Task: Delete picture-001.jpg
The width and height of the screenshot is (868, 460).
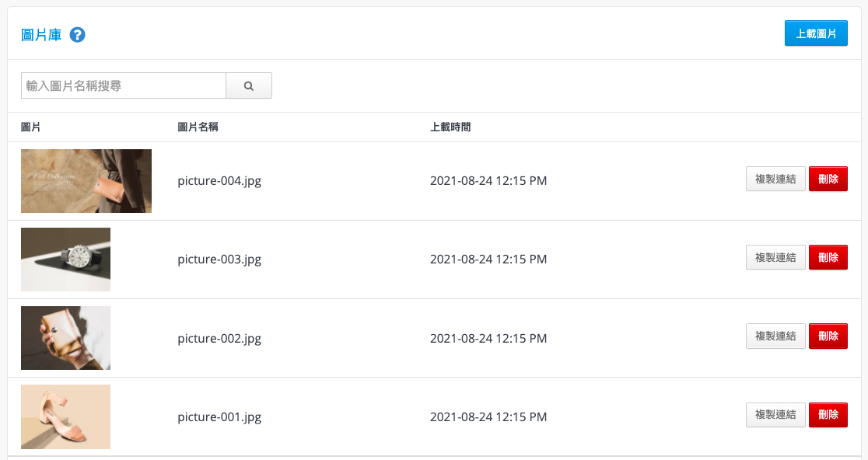Action: pyautogui.click(x=828, y=415)
